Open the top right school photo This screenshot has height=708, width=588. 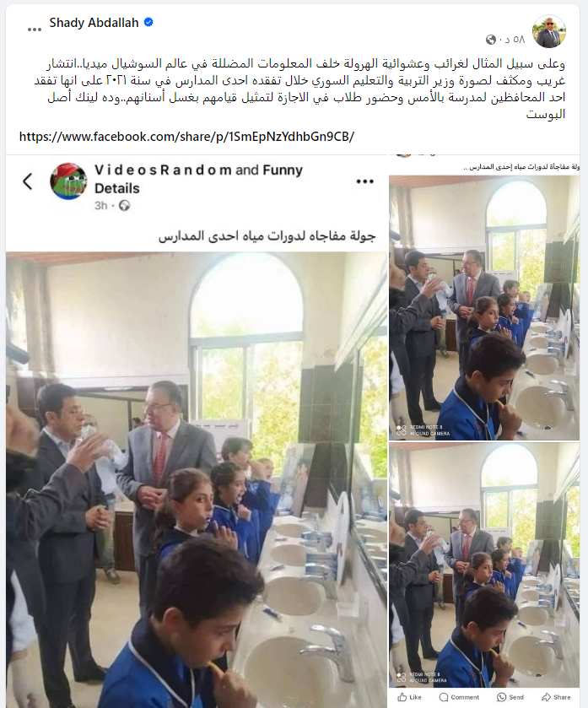tap(484, 308)
